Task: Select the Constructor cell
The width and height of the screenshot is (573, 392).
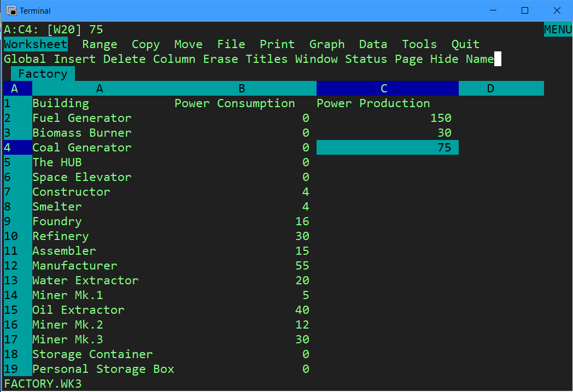Action: (71, 192)
